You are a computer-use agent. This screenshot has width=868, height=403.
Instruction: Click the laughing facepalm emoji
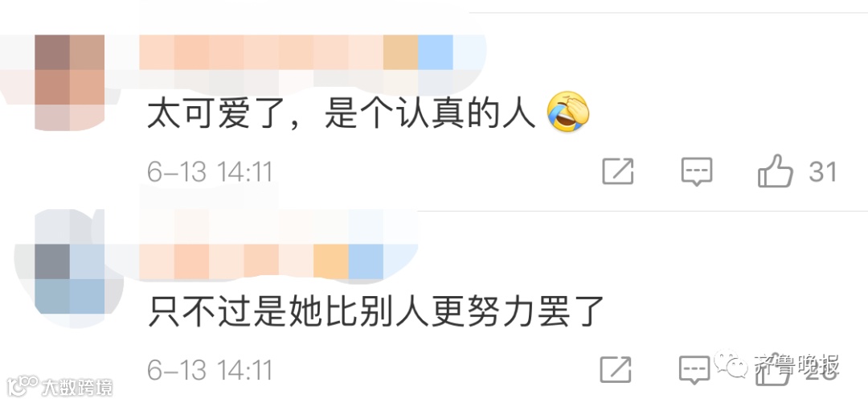click(568, 112)
